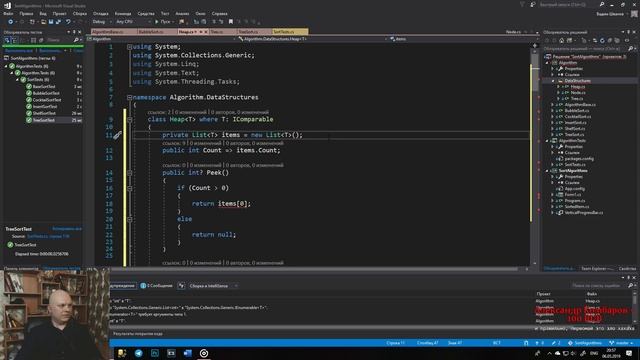Click the editor vertical scrollbar thumb
The height and width of the screenshot is (360, 640).
[535, 73]
